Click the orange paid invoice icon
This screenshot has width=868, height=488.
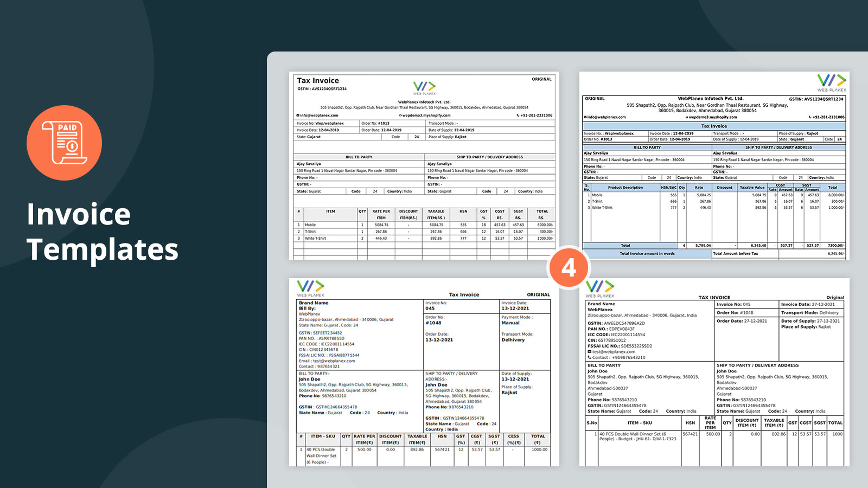(64, 143)
